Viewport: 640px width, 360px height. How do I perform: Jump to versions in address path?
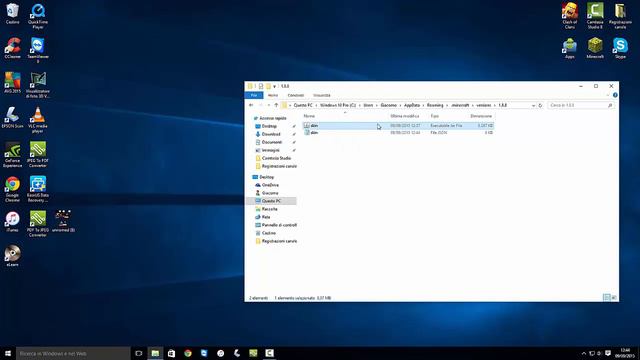pos(484,105)
